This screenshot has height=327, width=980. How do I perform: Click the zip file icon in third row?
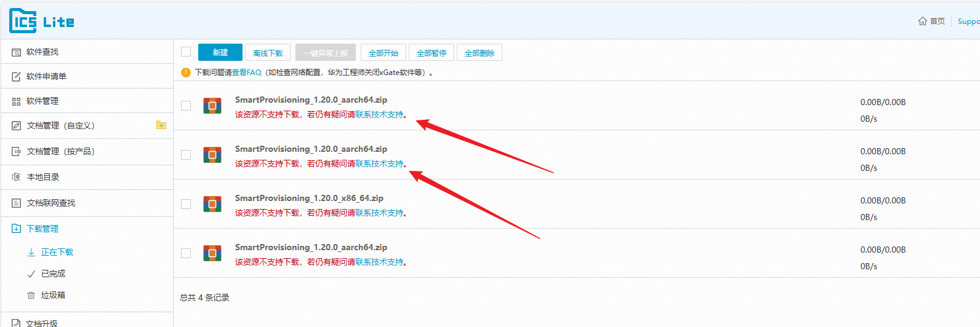pos(212,204)
